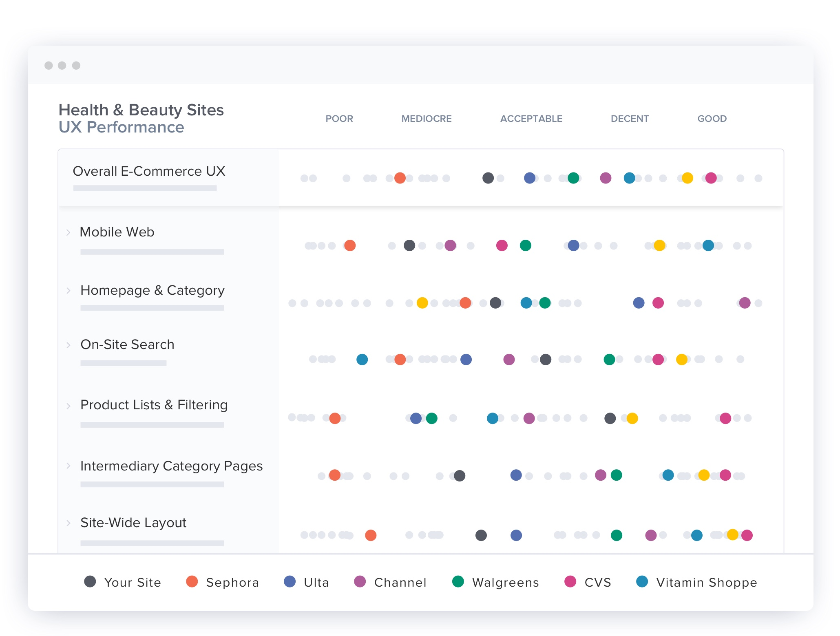Click yellow dot in Mobile Web row
This screenshot has height=636, width=840.
(x=659, y=245)
